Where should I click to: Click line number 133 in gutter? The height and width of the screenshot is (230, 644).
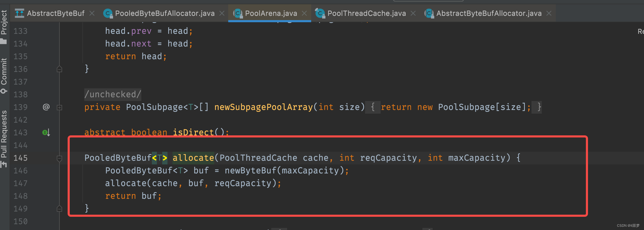21,31
